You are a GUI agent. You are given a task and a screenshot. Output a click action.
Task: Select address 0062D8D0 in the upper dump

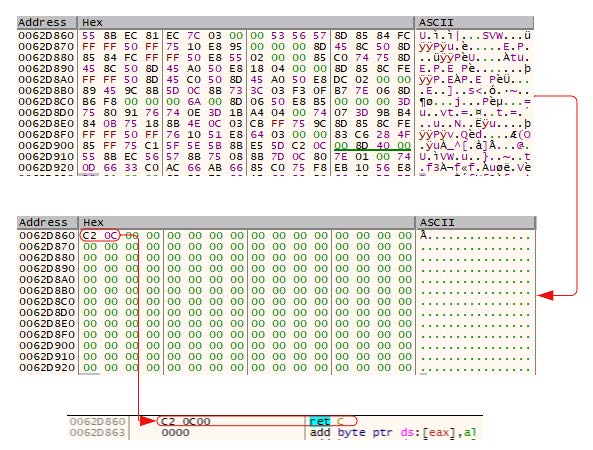coord(46,113)
